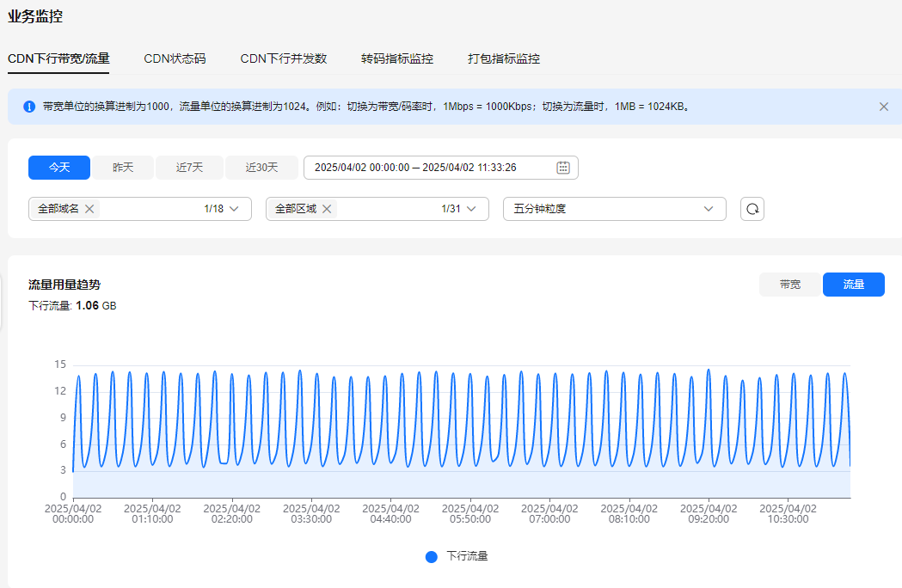
Task: Remove the 全部区域 tag
Action: (327, 209)
